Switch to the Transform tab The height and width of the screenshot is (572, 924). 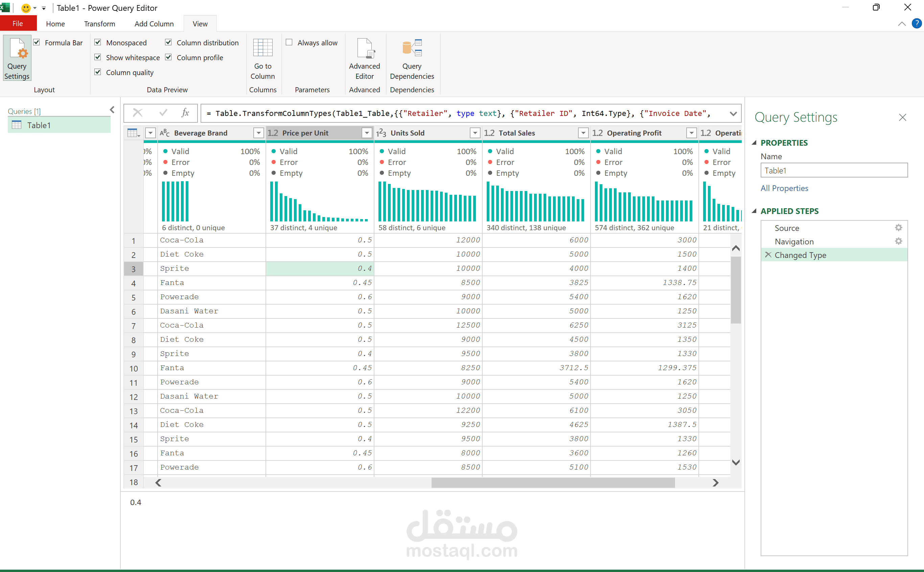click(99, 24)
